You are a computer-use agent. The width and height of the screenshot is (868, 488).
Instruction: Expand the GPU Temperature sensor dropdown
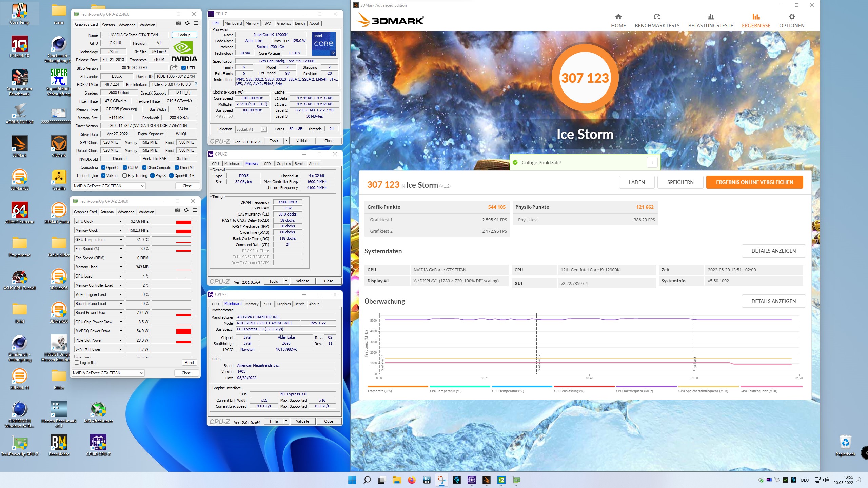pyautogui.click(x=121, y=240)
